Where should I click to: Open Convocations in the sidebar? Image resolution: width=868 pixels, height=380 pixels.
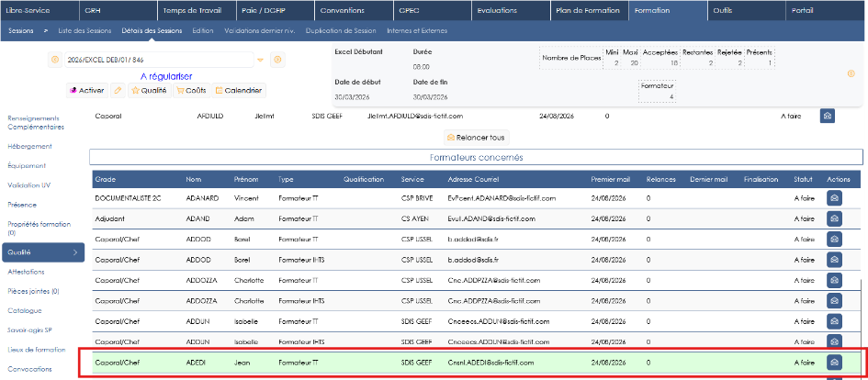tap(29, 369)
